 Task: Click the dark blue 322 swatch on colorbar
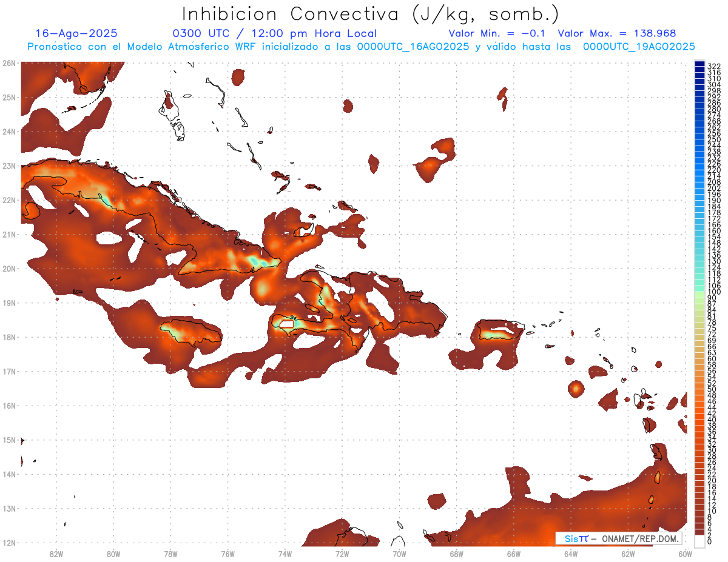pyautogui.click(x=700, y=64)
